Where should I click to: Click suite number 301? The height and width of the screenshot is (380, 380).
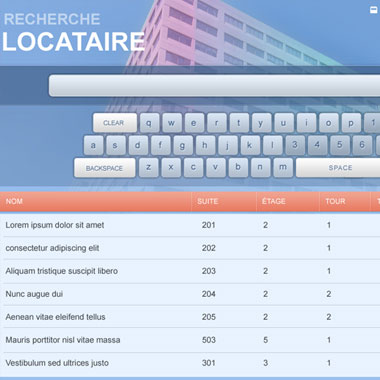point(208,363)
